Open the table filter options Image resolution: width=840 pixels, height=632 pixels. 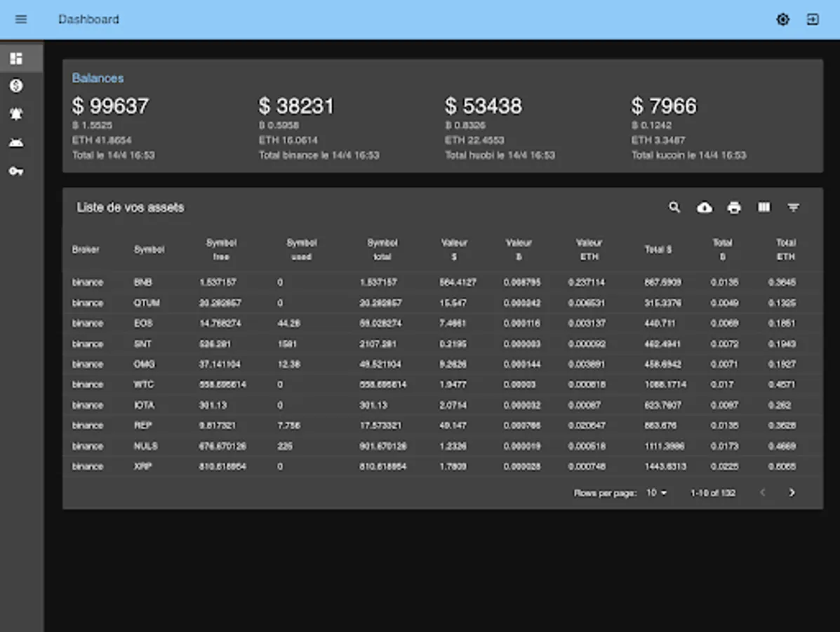794,207
